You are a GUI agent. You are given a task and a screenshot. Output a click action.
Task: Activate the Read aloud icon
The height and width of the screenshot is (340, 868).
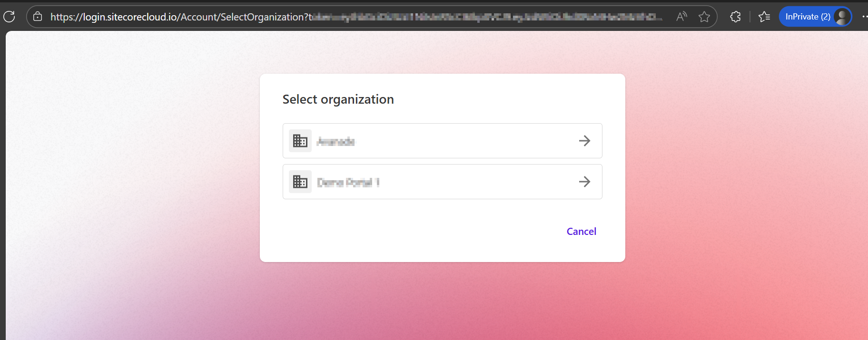(x=681, y=17)
